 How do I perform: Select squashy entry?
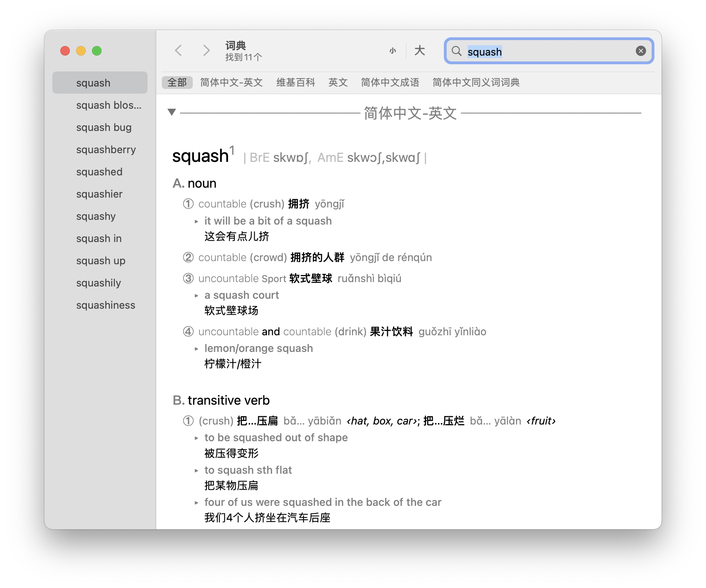[x=100, y=216]
